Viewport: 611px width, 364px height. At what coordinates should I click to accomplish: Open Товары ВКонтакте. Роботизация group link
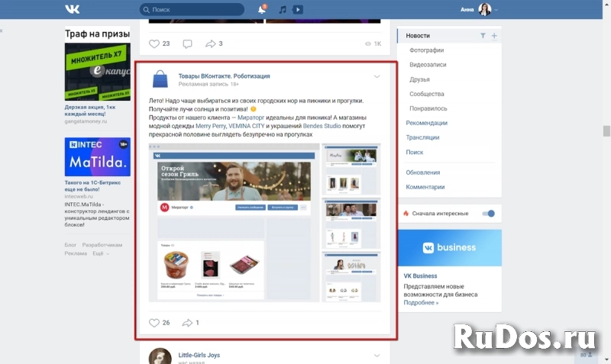point(224,76)
